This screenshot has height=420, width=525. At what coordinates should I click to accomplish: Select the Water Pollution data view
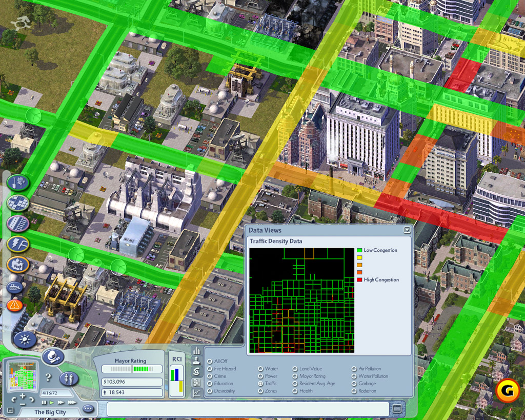point(354,376)
